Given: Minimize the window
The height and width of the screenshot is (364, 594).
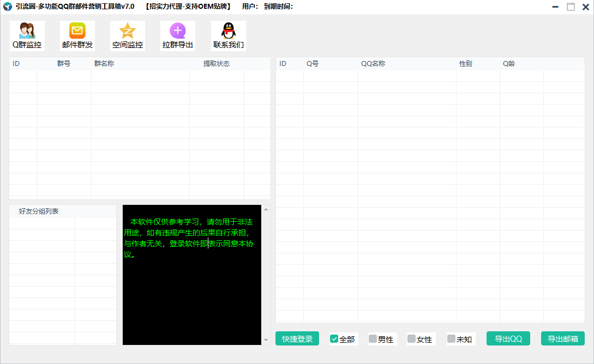Looking at the screenshot, I should (x=555, y=7).
